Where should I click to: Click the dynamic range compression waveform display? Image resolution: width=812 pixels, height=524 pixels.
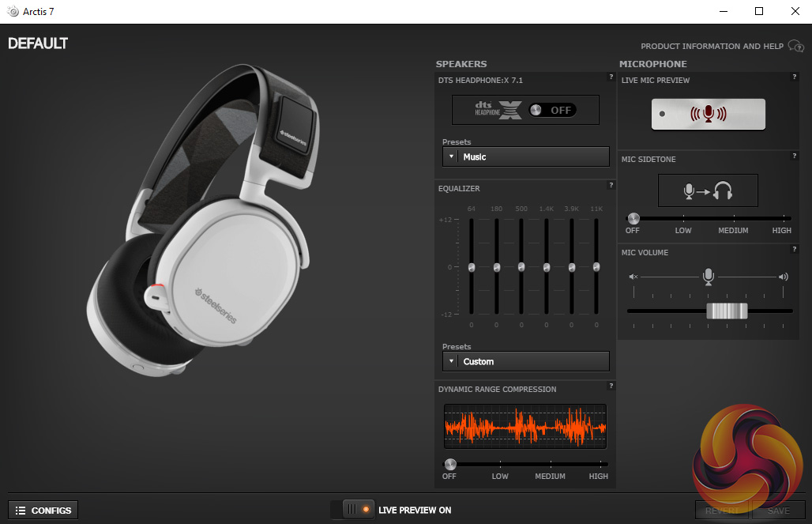525,427
